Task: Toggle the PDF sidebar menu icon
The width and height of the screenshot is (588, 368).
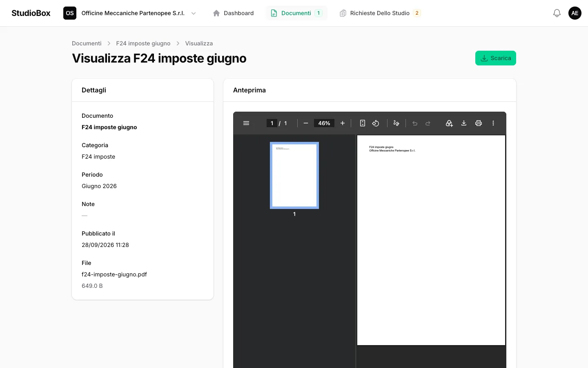Action: (246, 123)
